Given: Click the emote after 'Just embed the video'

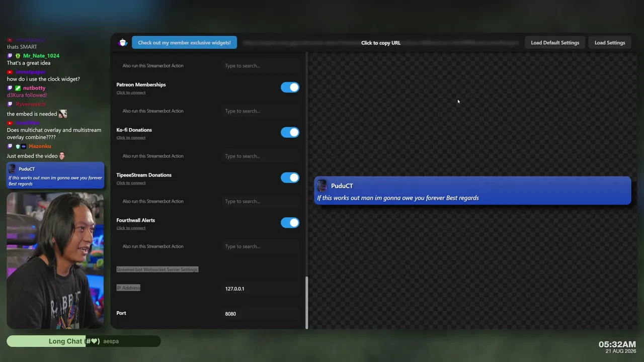Looking at the screenshot, I should (x=62, y=156).
